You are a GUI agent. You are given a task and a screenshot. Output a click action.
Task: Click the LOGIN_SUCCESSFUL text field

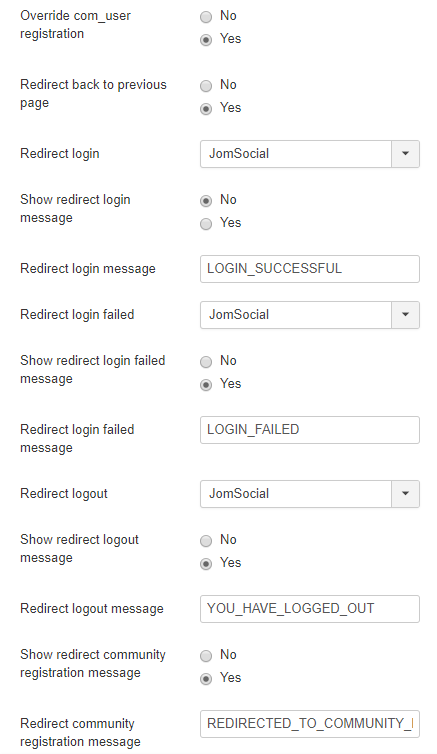pyautogui.click(x=310, y=269)
